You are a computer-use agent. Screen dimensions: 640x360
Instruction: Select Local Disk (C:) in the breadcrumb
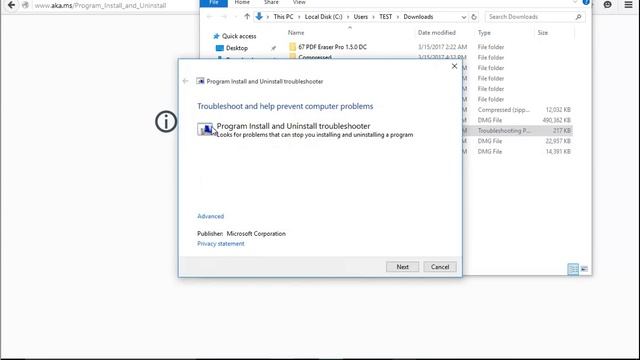point(323,17)
